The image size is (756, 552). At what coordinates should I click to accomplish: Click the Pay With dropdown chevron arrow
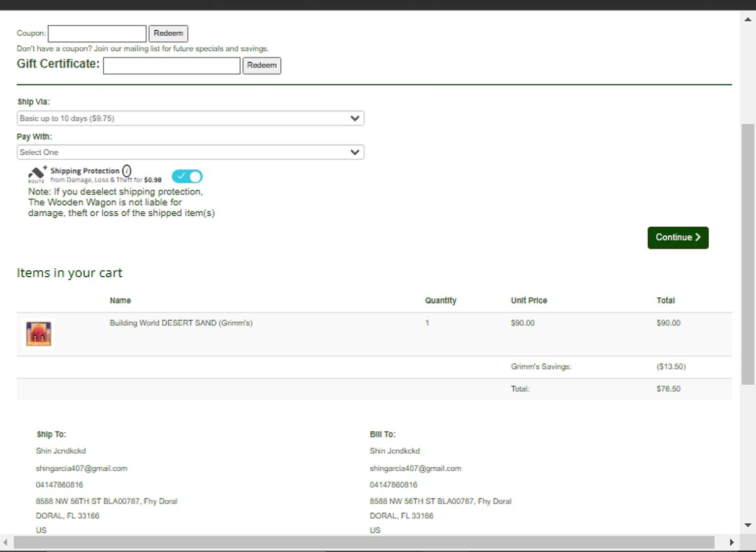[x=355, y=152]
